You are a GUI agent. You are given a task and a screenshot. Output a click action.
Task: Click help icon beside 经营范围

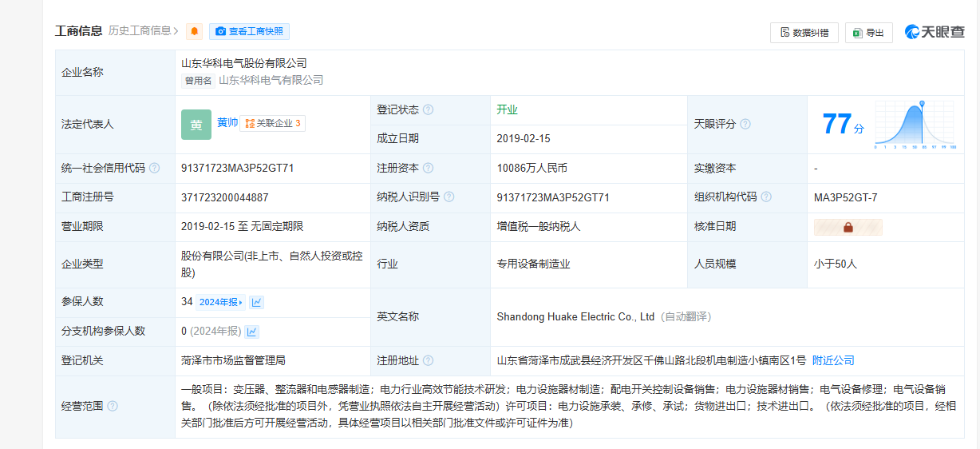[x=113, y=407]
